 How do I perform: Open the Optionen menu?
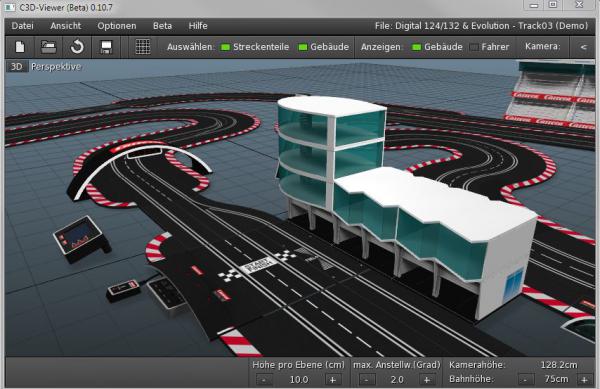coord(117,26)
